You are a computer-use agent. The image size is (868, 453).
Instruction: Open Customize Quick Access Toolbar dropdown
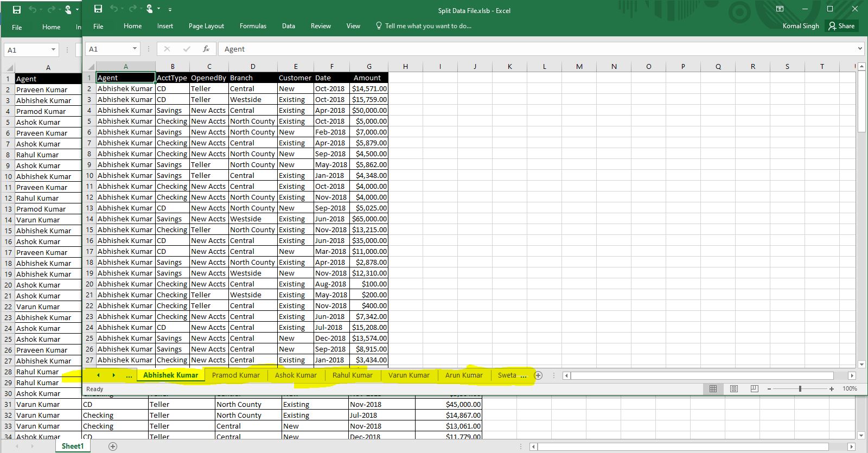pyautogui.click(x=170, y=10)
